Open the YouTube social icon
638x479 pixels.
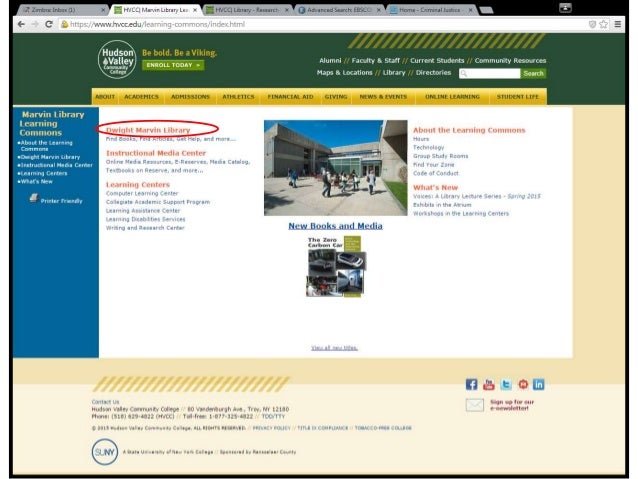[x=489, y=384]
